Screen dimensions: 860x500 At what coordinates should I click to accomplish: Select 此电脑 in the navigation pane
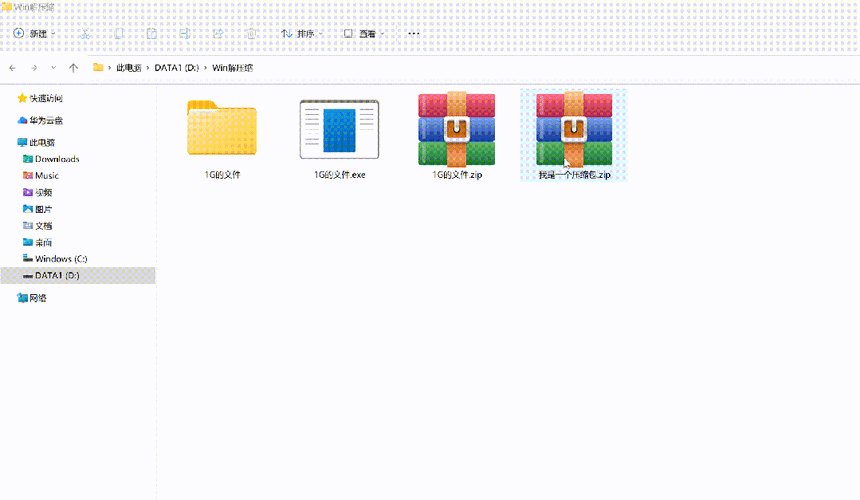[36, 143]
